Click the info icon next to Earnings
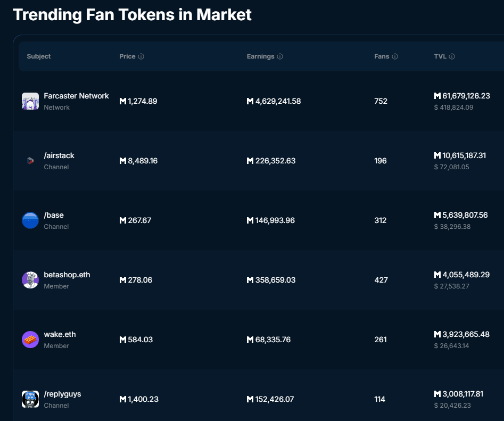 point(280,56)
